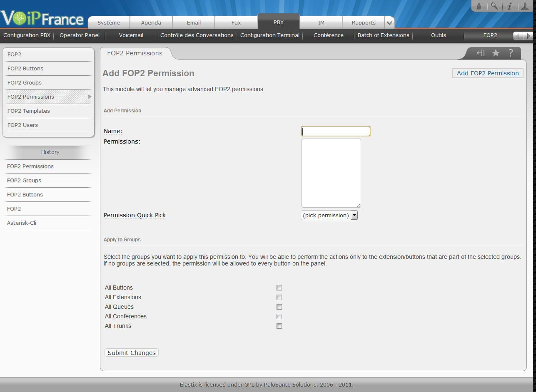Click the info icon in header
This screenshot has height=392, width=536.
click(509, 6)
